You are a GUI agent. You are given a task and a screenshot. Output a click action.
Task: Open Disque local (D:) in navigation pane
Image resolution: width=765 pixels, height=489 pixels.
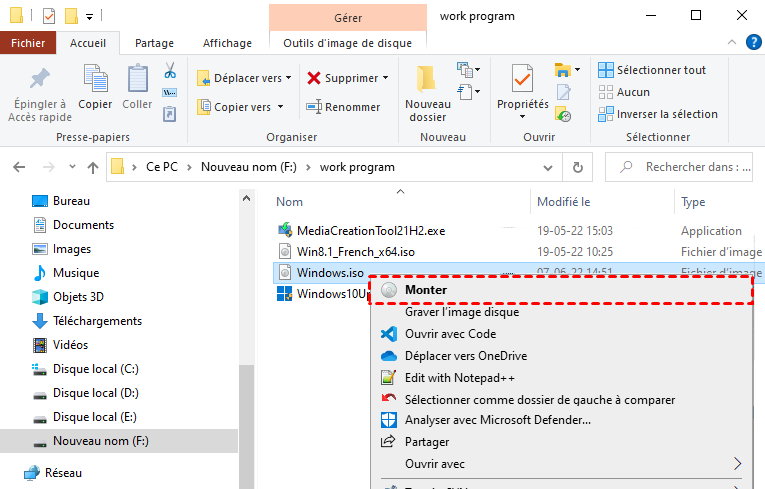(x=96, y=393)
